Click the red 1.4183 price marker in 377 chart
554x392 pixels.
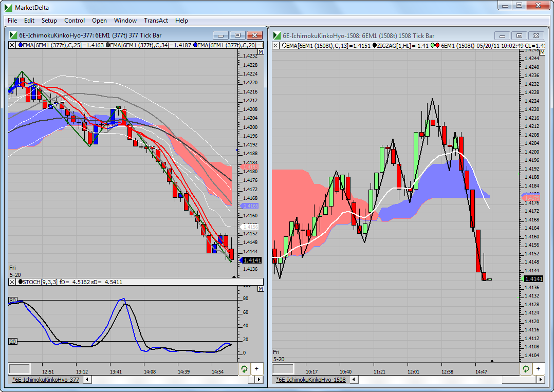[250, 166]
